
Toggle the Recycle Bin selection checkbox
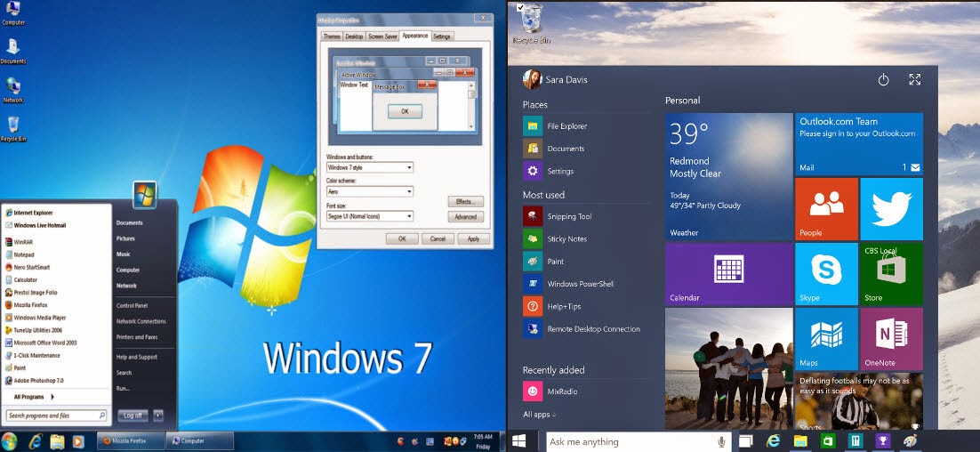coord(520,7)
